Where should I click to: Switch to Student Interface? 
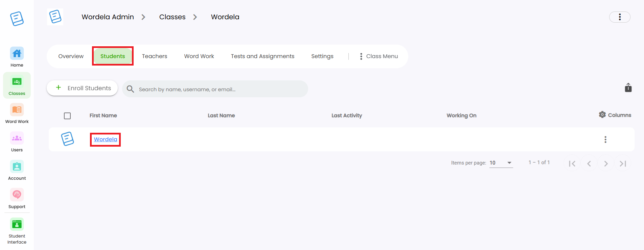(17, 231)
